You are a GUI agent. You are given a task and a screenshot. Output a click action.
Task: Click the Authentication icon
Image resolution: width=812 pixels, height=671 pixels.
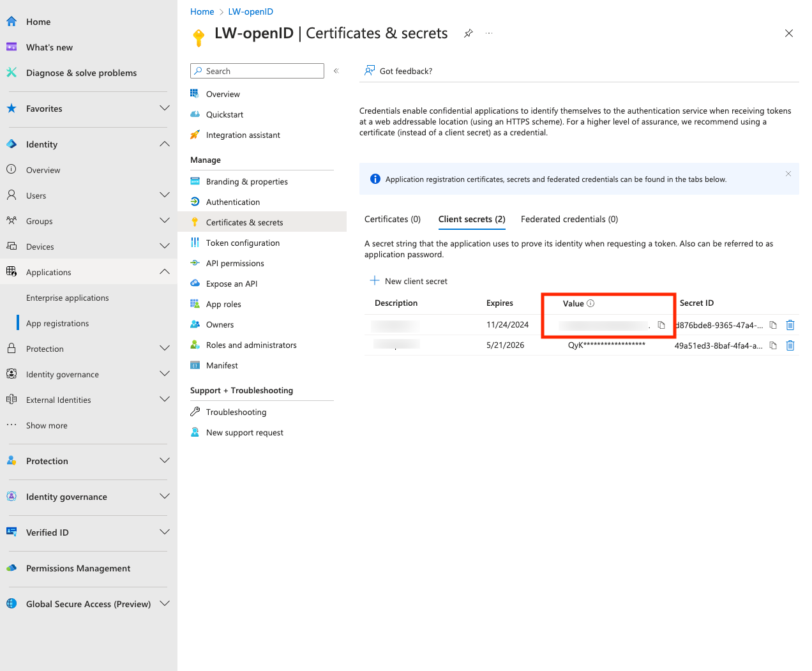(195, 202)
